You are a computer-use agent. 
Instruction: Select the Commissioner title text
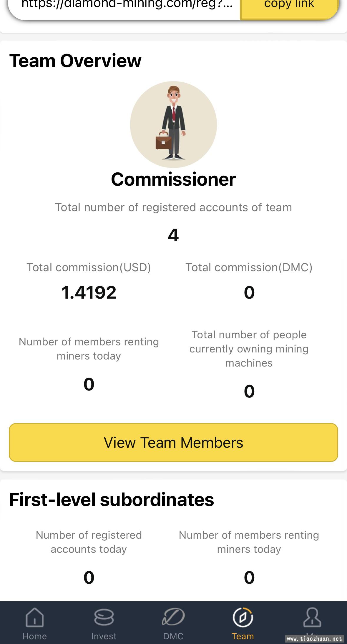point(173,179)
